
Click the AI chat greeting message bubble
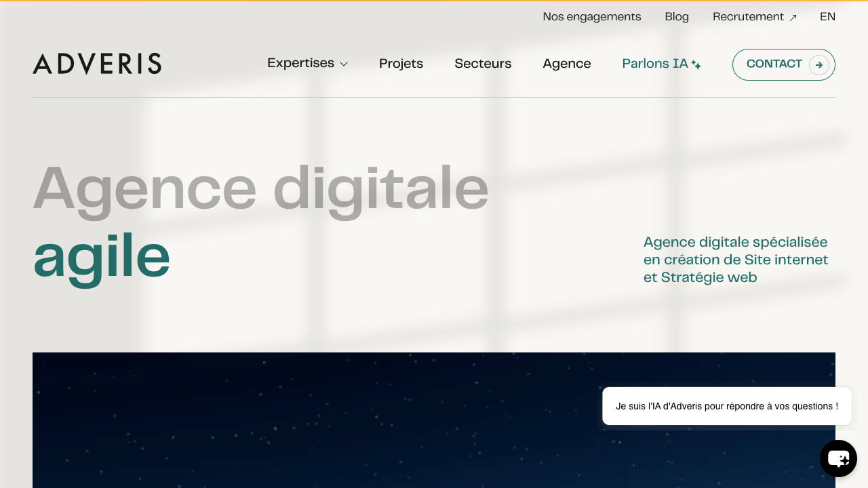tap(727, 406)
